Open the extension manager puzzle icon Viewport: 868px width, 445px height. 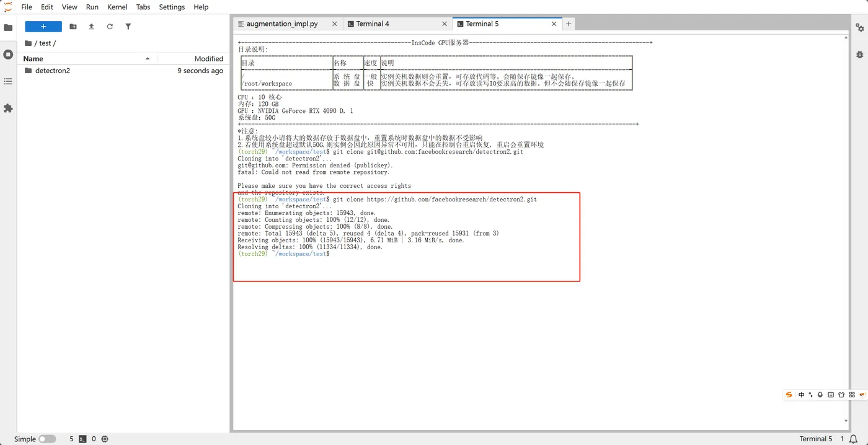coord(8,108)
